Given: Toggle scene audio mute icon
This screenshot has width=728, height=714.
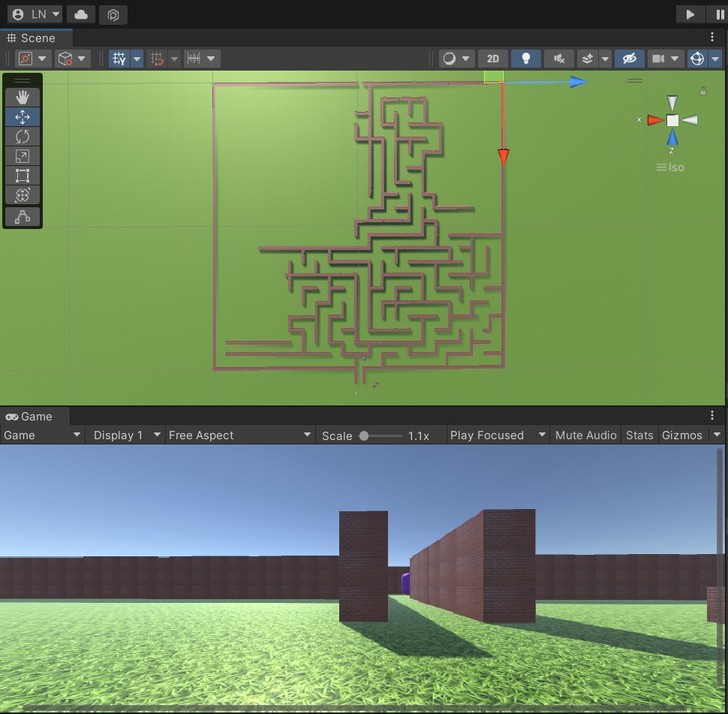Looking at the screenshot, I should pyautogui.click(x=559, y=59).
